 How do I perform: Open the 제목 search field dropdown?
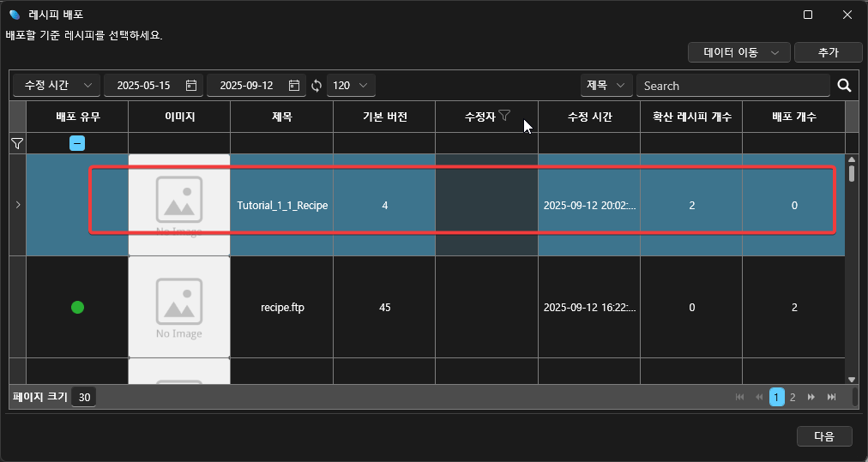[606, 85]
